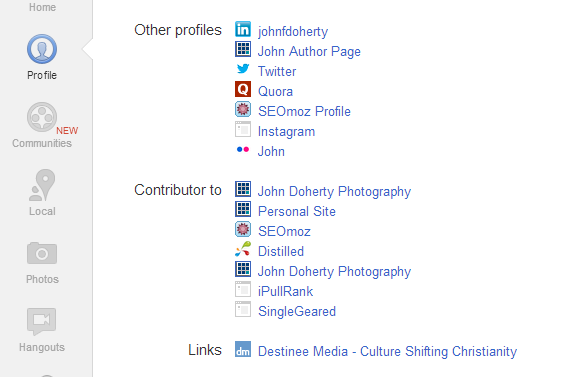Open the Local map pin icon
570x377 pixels.
(x=42, y=185)
